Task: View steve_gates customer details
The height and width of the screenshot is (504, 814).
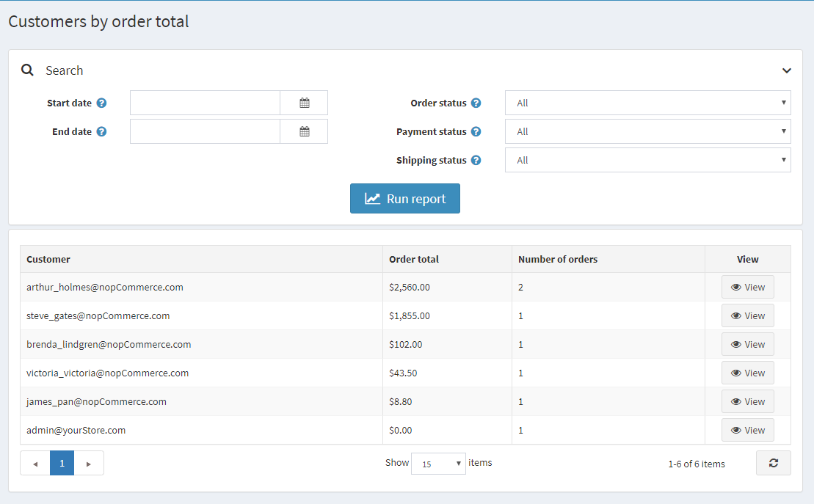Action: (747, 316)
